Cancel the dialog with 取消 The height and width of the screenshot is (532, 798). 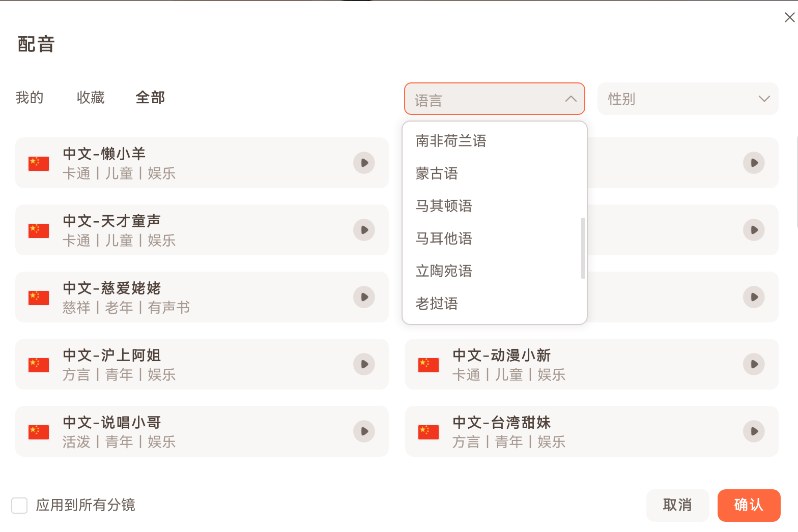677,506
